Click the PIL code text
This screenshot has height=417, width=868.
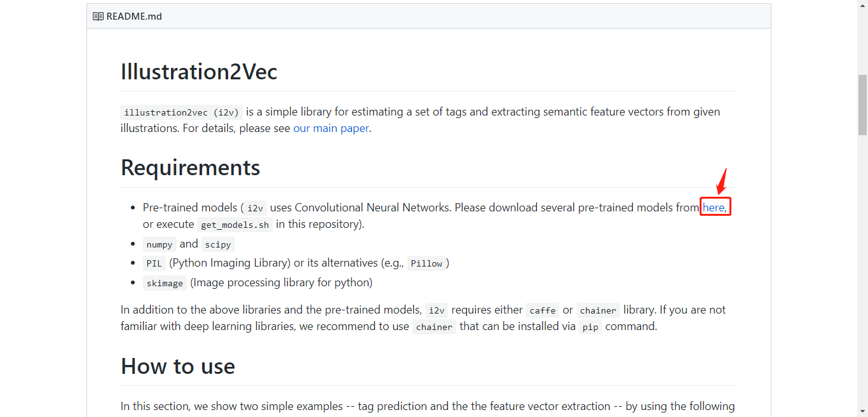[x=154, y=263]
